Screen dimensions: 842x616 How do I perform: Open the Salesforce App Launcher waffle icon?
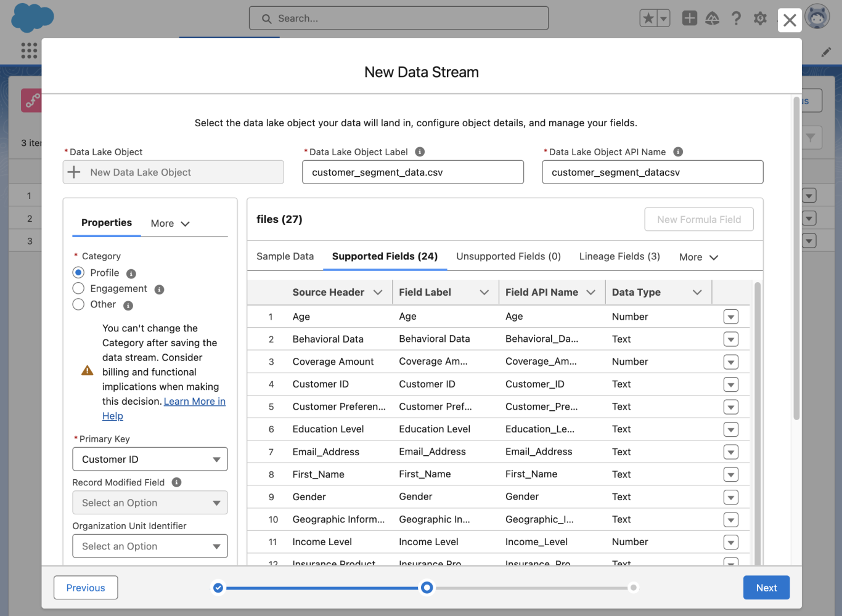coord(28,50)
